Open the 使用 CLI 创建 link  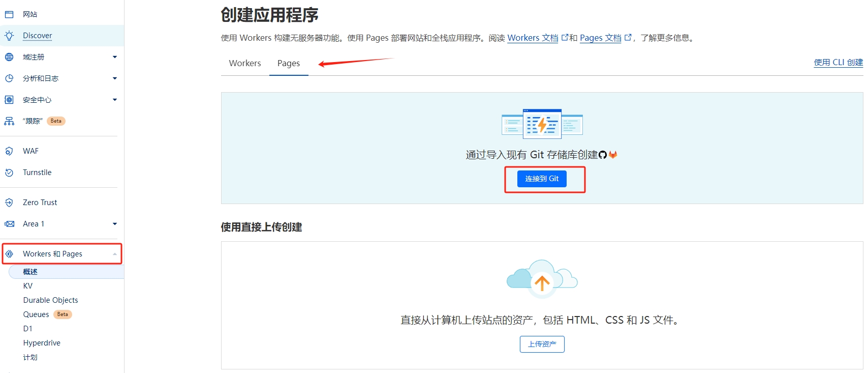(838, 62)
